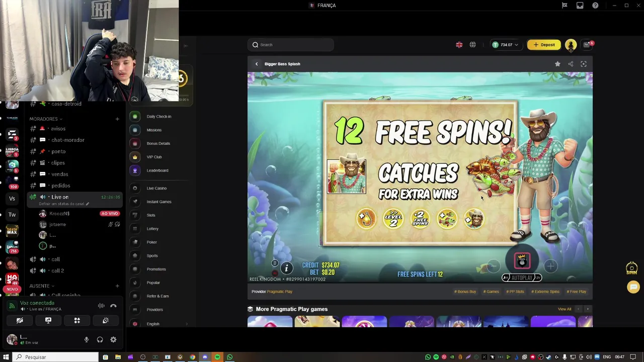Share the game using the share icon
Screen dimensions: 644x362
click(571, 64)
